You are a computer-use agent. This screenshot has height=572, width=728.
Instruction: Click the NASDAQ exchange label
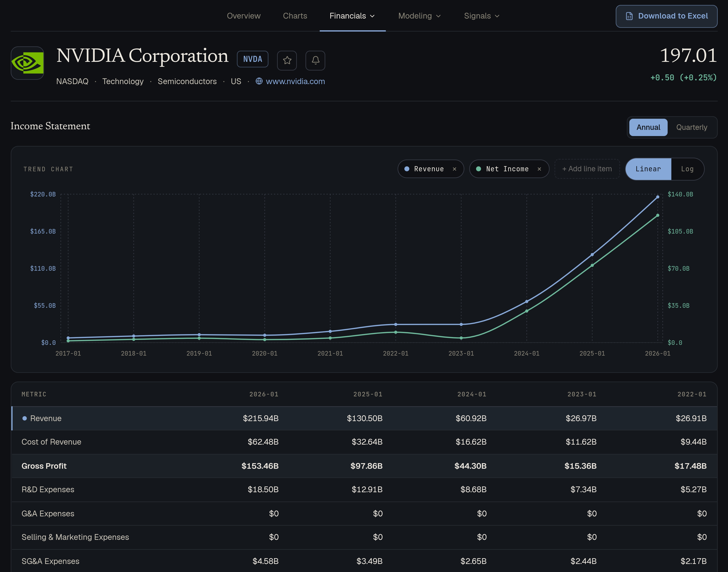(x=72, y=81)
